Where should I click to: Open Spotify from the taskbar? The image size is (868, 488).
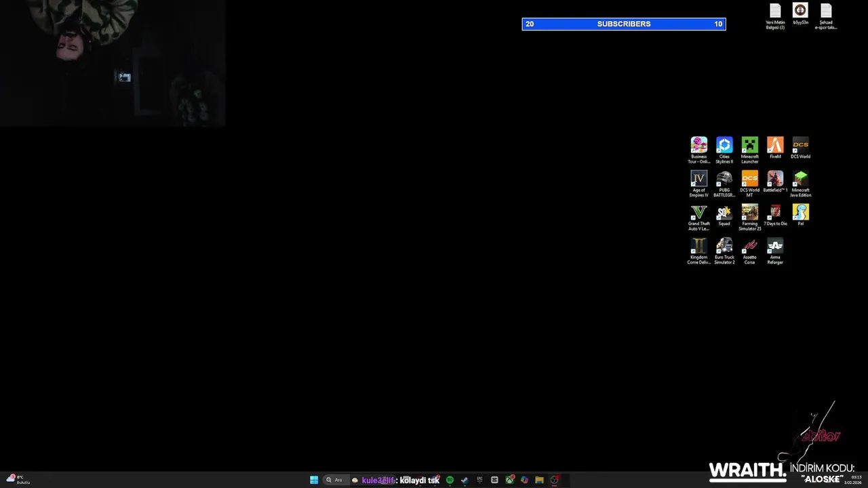(450, 480)
